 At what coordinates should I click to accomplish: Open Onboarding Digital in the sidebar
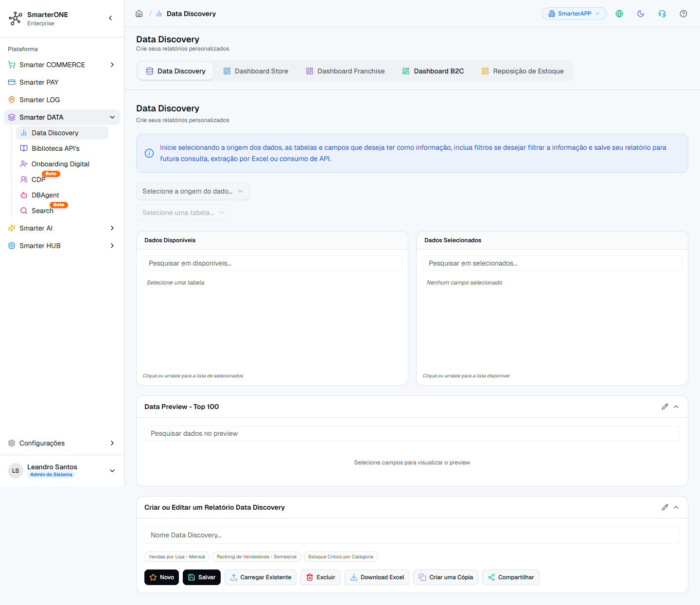tap(62, 164)
